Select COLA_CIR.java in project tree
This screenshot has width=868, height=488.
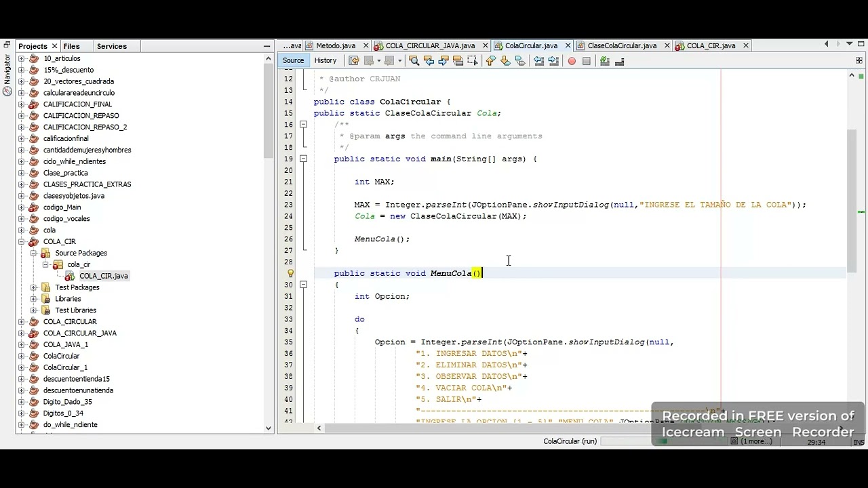103,276
